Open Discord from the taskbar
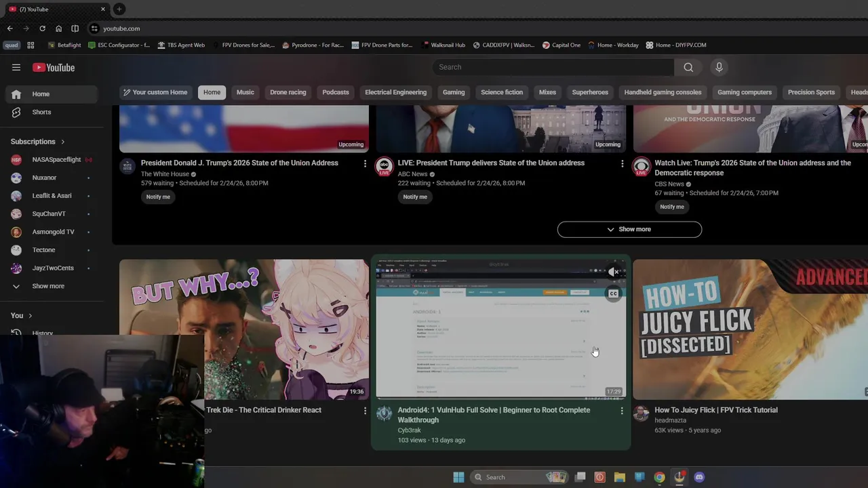Screen dimensions: 868x488 (699, 477)
